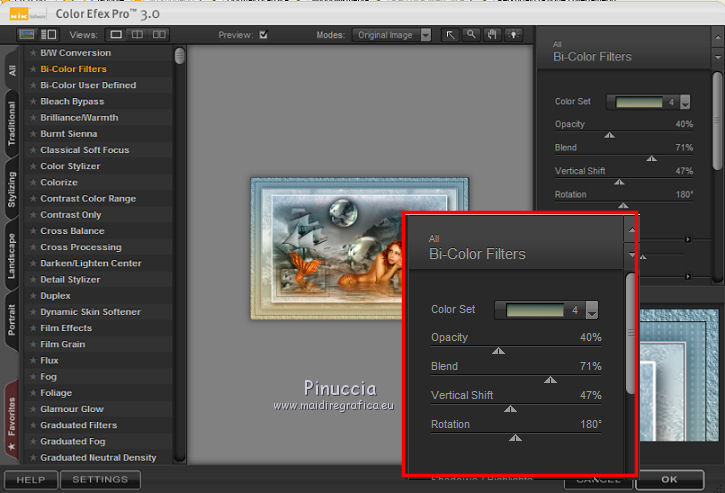This screenshot has width=725, height=493.
Task: Click the blue loupe thumbnail below settings panel
Action: coord(679,375)
